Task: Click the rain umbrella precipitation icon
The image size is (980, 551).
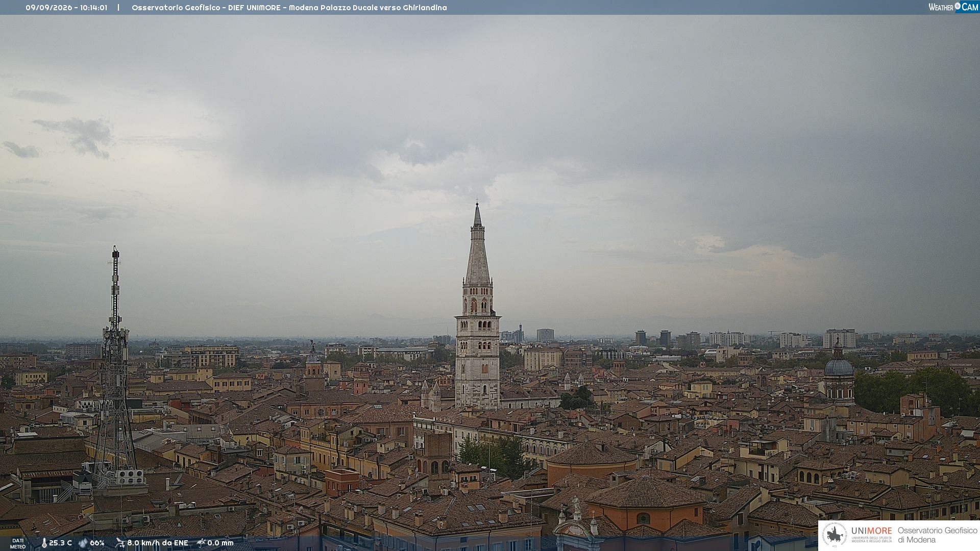Action: (201, 543)
